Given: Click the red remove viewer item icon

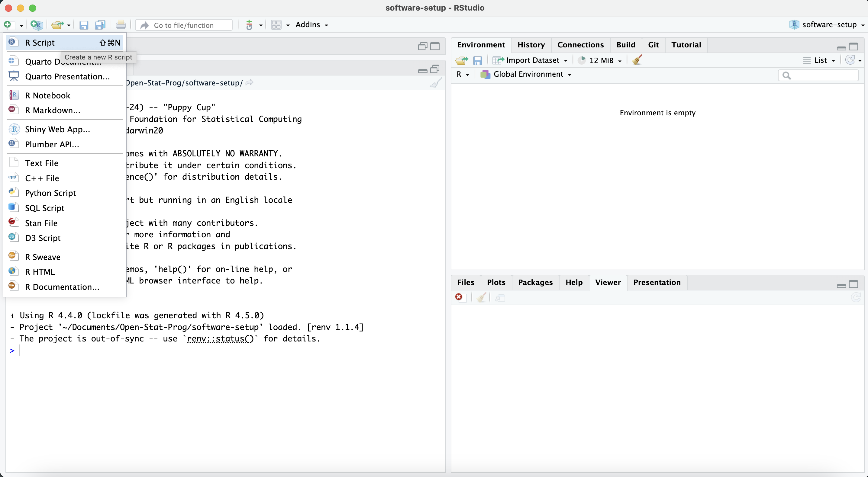Looking at the screenshot, I should click(459, 297).
